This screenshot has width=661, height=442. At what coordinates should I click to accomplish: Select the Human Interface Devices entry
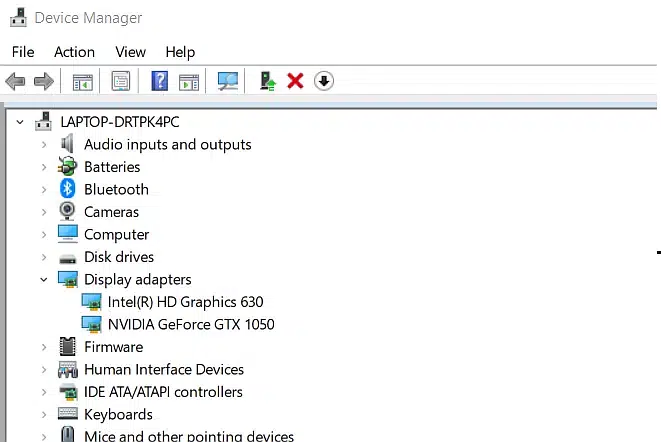coord(163,369)
